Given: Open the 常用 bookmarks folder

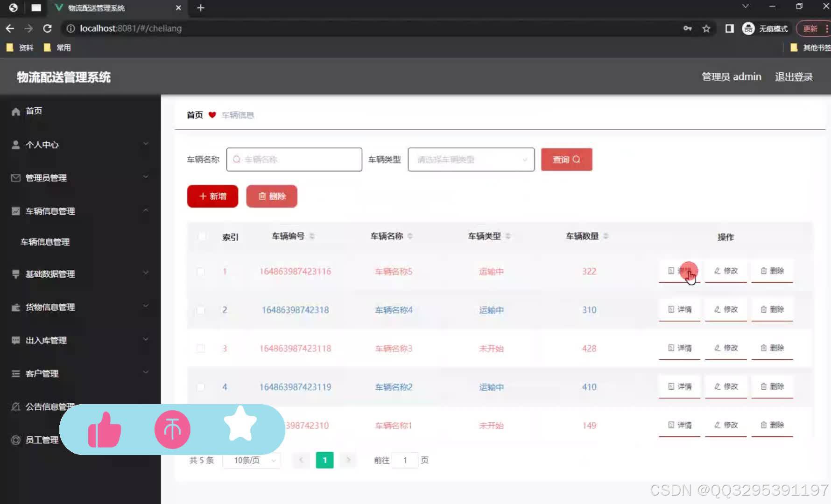Looking at the screenshot, I should click(57, 48).
